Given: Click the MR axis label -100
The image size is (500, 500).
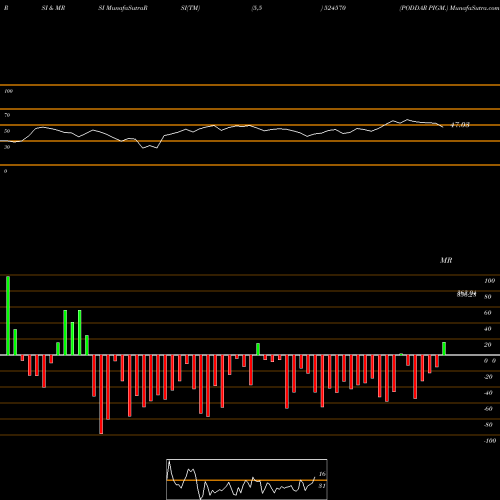Looking at the screenshot, I should coord(490,441).
